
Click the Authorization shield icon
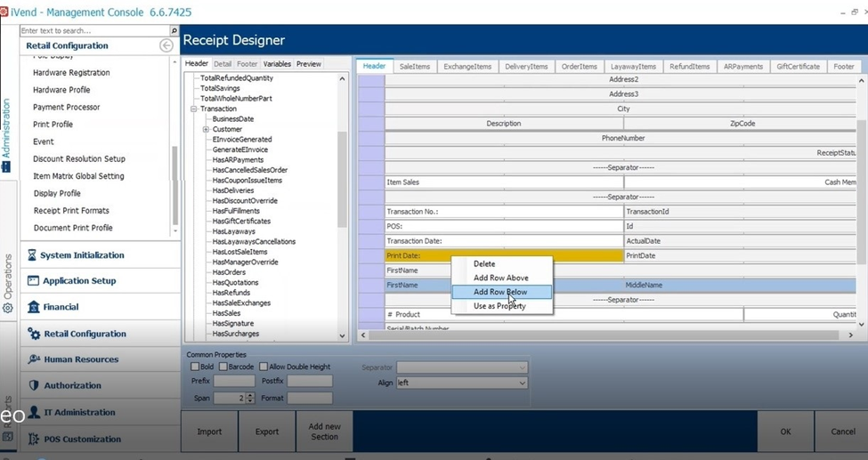click(33, 385)
